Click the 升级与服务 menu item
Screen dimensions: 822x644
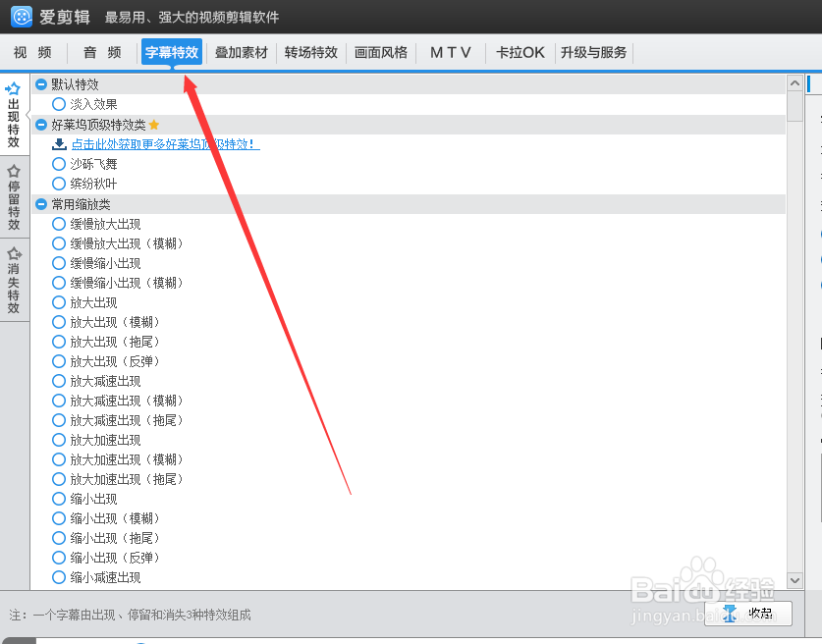(594, 52)
